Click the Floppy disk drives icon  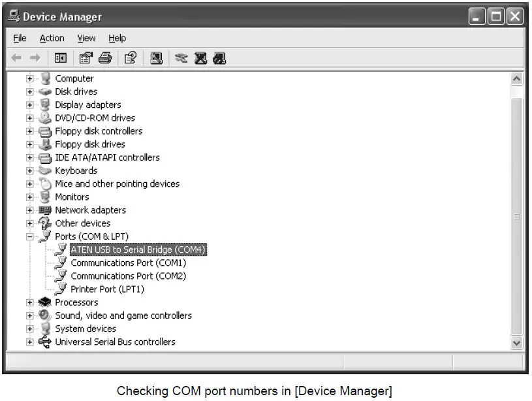click(x=45, y=144)
